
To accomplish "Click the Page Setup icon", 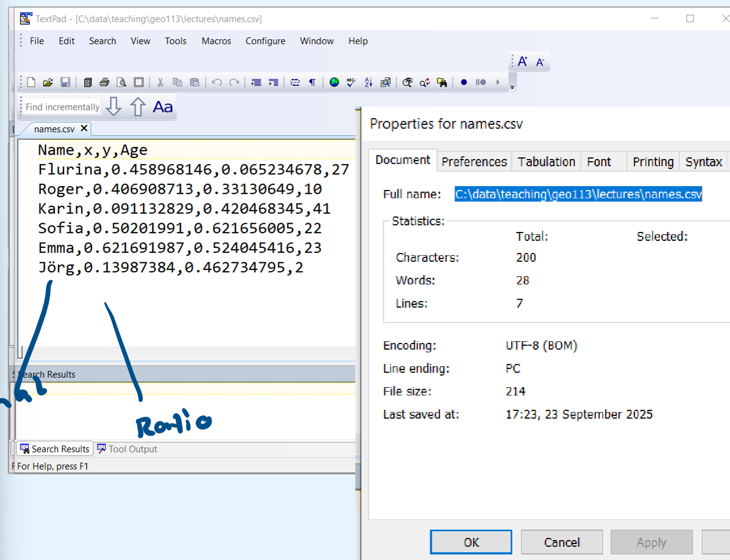I will (x=139, y=82).
